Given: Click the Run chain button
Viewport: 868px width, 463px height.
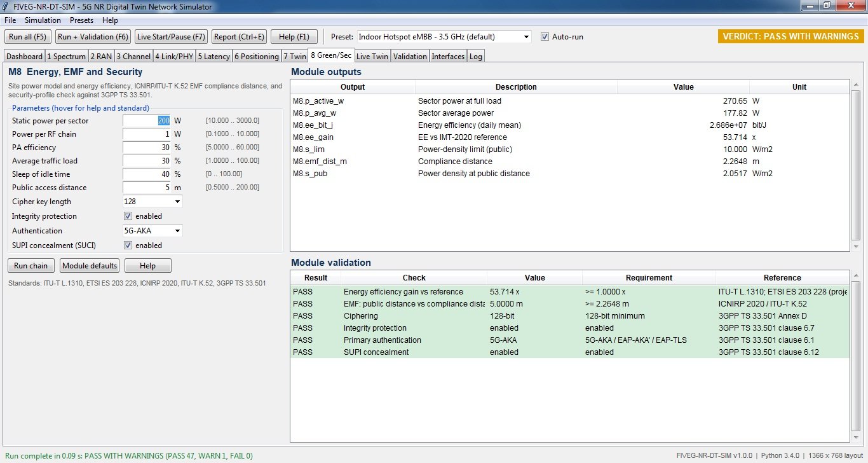Looking at the screenshot, I should (31, 266).
